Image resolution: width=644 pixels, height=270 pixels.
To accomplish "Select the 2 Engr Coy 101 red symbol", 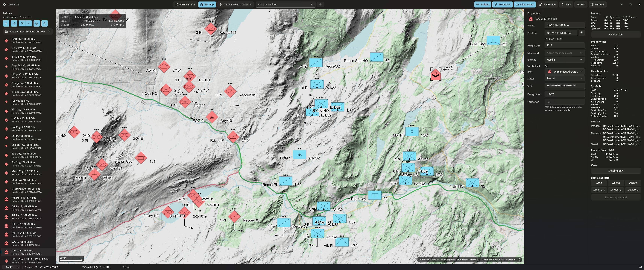I will coord(141,158).
